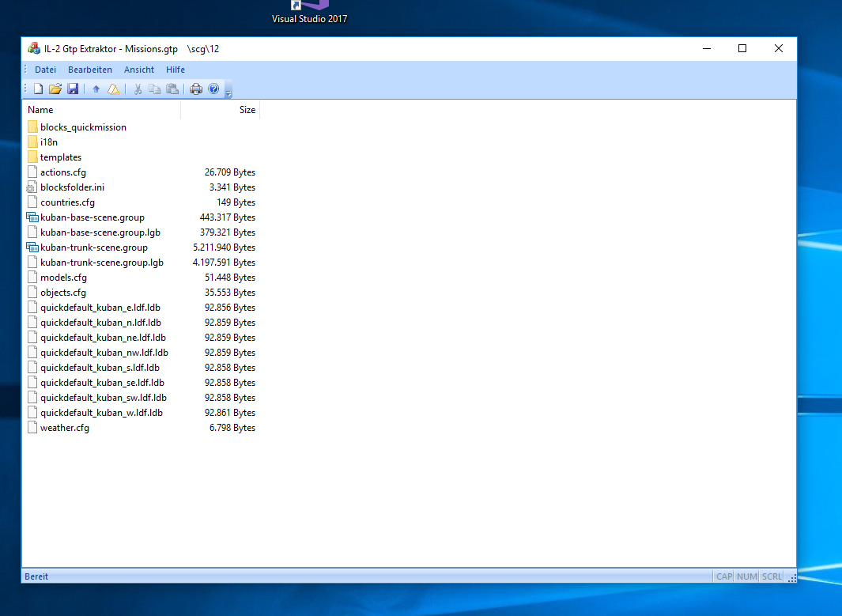Viewport: 842px width, 616px height.
Task: Select quickdefault_kuban_ne.ldf.ldb in the list
Action: (x=103, y=338)
